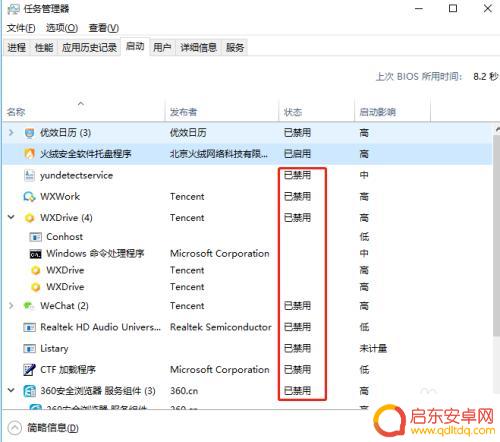
Task: Click the 北京火绒网络科技有限... publisher cell
Action: pyautogui.click(x=218, y=154)
